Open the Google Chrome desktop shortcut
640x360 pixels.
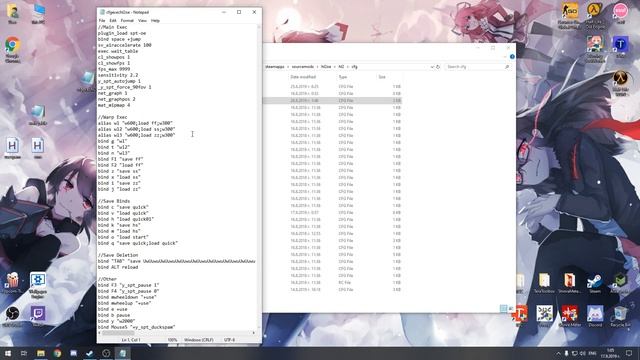[x=13, y=46]
